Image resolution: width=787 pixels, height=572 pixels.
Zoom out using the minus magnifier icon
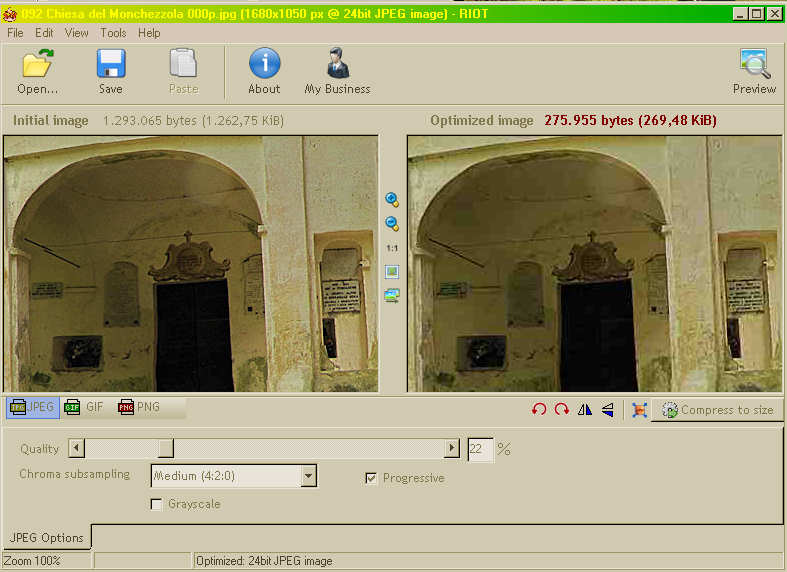click(x=392, y=224)
